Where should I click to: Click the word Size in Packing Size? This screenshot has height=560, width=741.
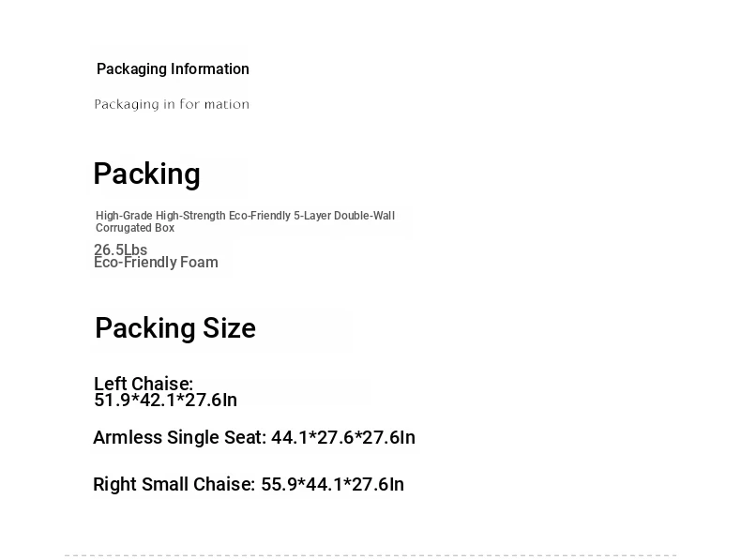(x=229, y=328)
